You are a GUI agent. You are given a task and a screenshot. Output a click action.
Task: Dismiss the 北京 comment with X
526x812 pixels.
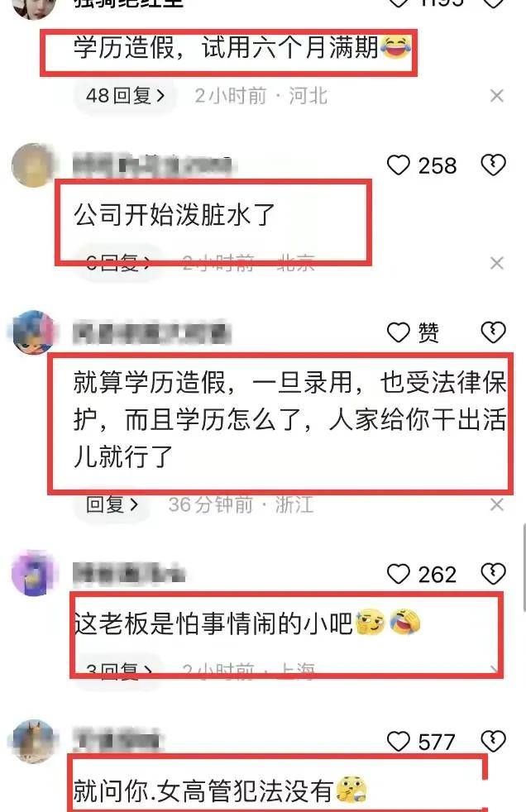496,263
